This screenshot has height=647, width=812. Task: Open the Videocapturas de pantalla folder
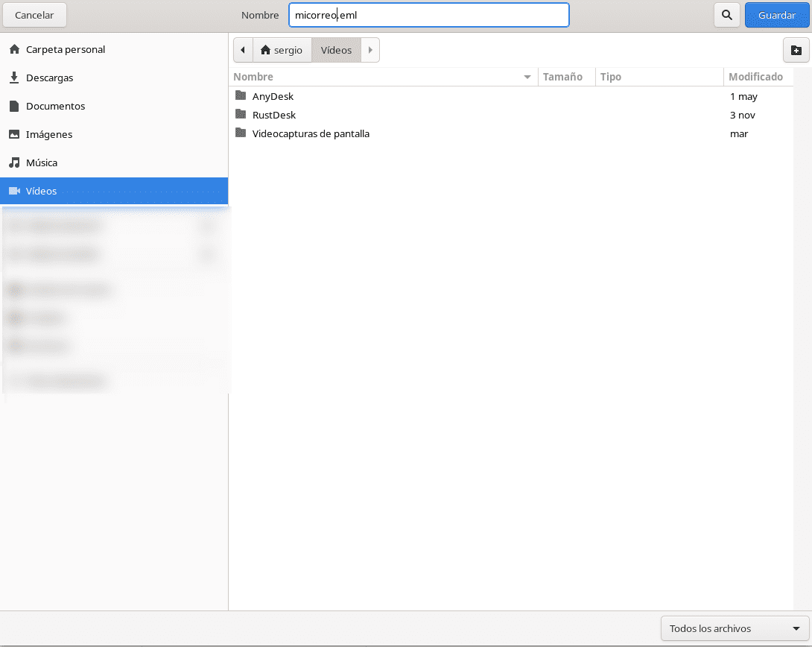pos(310,133)
